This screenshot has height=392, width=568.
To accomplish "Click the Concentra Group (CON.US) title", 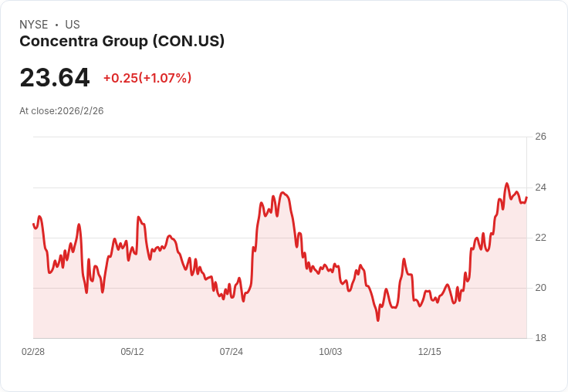I will pos(122,41).
